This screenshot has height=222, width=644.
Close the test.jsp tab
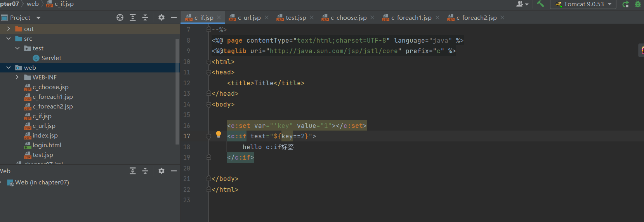pos(312,17)
